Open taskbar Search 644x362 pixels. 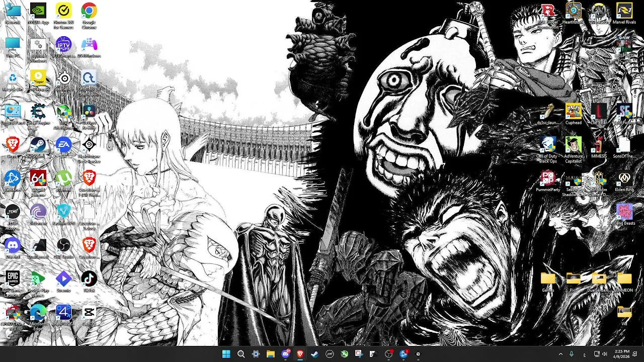(241, 354)
